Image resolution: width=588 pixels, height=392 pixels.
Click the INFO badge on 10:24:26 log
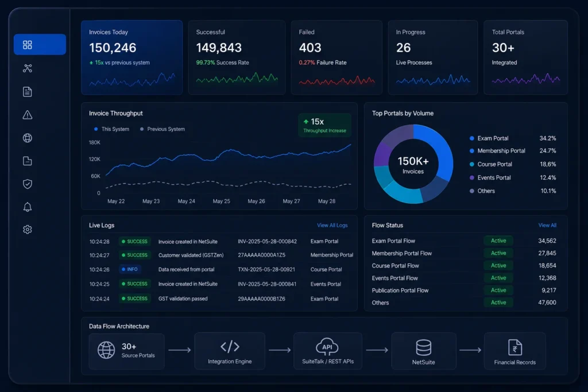click(130, 269)
